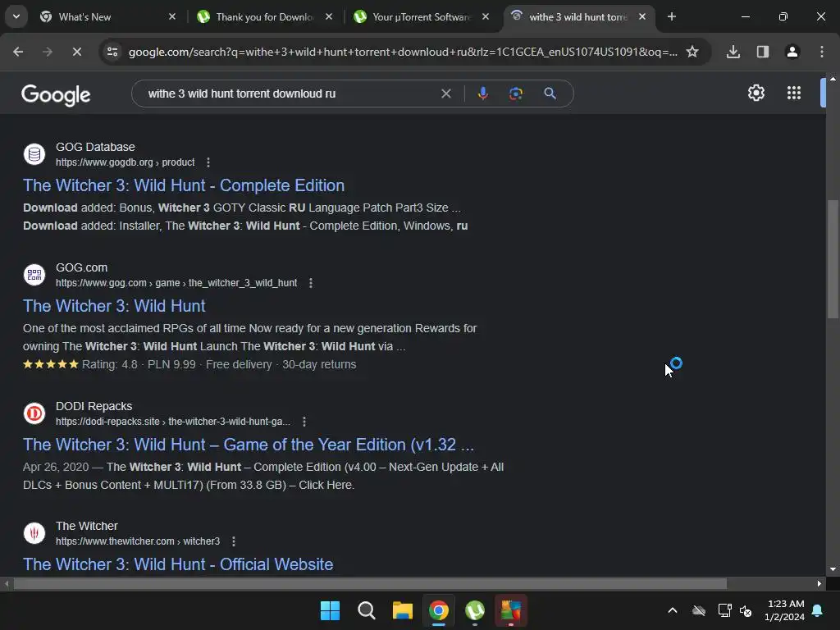
Task: Open the DODI Repacks Game of the Year result
Action: coord(249,445)
